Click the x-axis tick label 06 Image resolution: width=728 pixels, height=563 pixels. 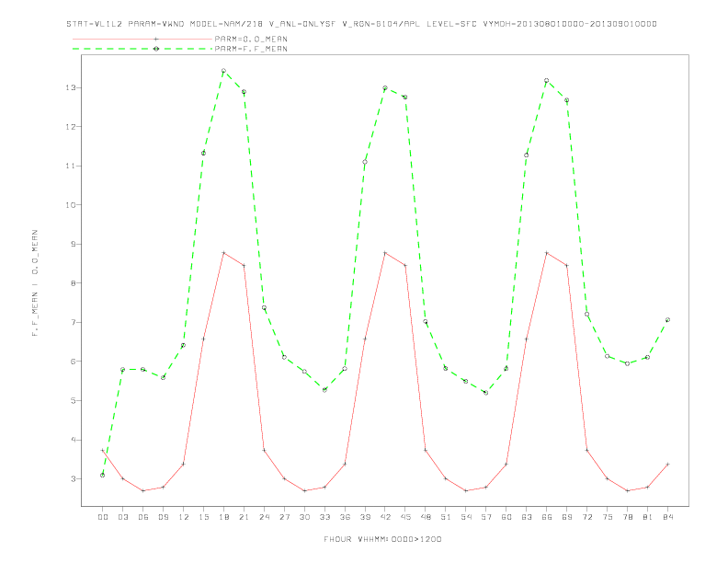click(x=143, y=517)
